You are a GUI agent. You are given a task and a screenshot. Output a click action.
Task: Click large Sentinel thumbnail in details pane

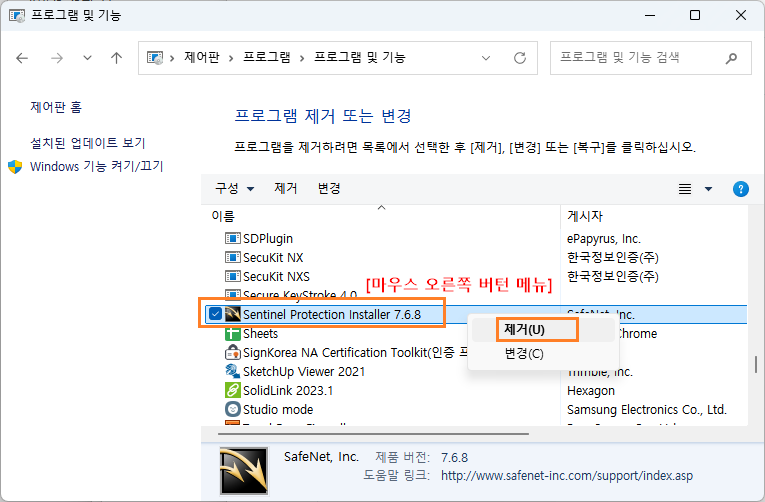point(244,471)
